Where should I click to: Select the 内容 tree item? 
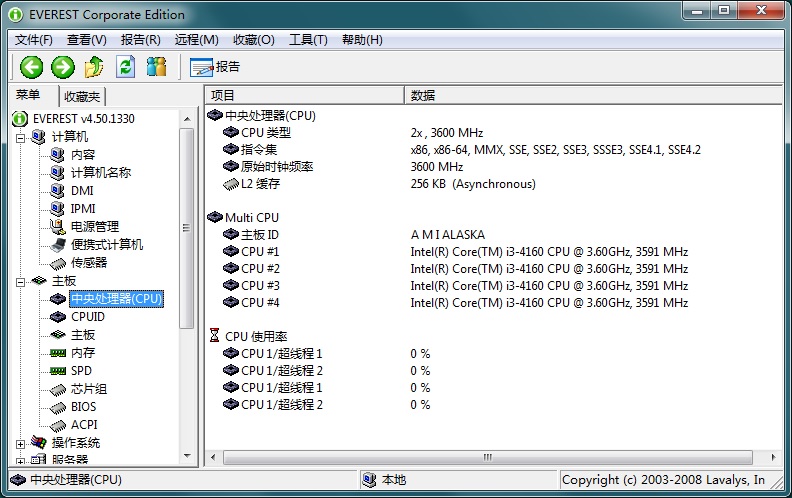coord(83,155)
